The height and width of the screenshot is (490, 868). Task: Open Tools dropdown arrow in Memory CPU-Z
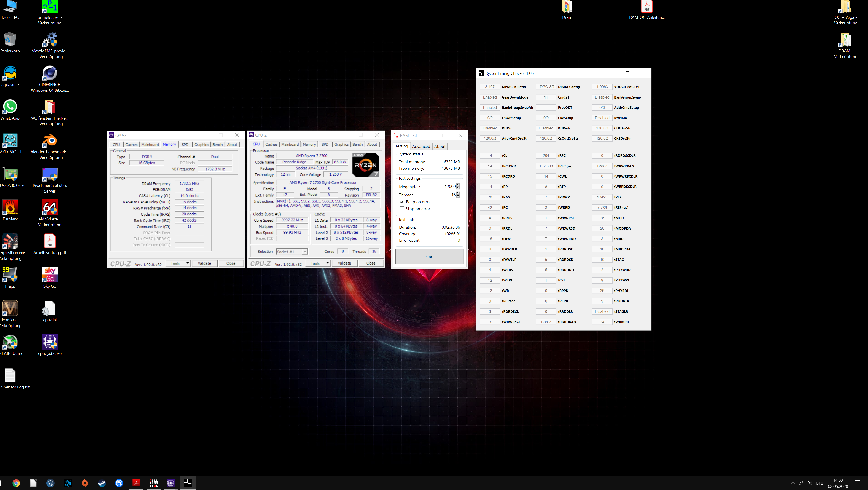point(188,263)
